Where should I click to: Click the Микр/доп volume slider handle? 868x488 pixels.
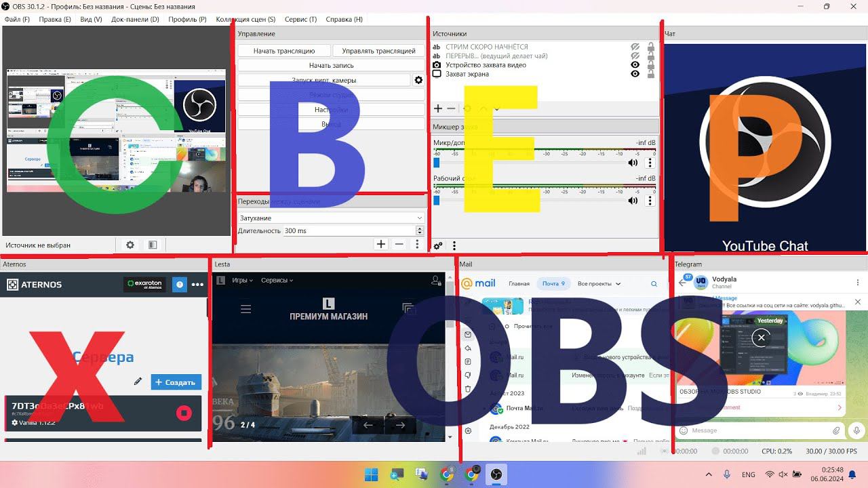pos(437,163)
